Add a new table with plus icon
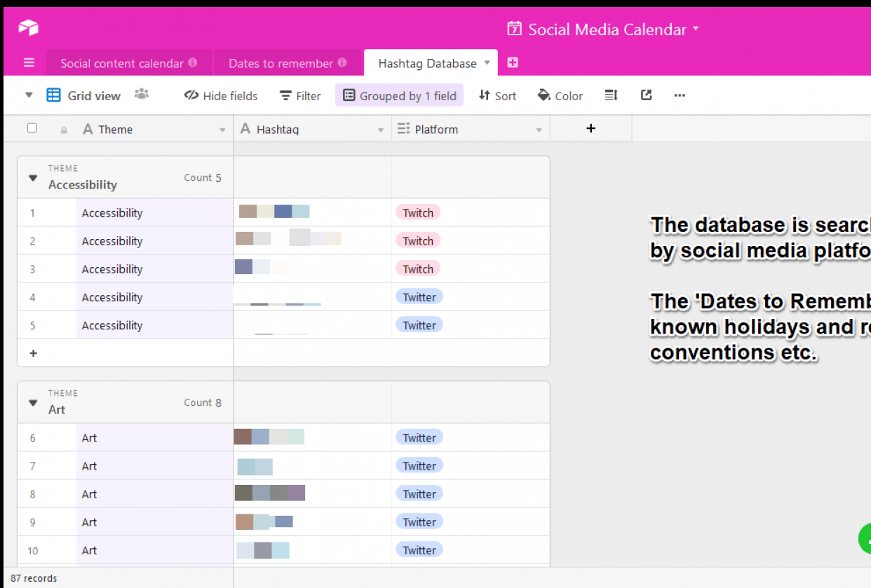 pyautogui.click(x=513, y=63)
